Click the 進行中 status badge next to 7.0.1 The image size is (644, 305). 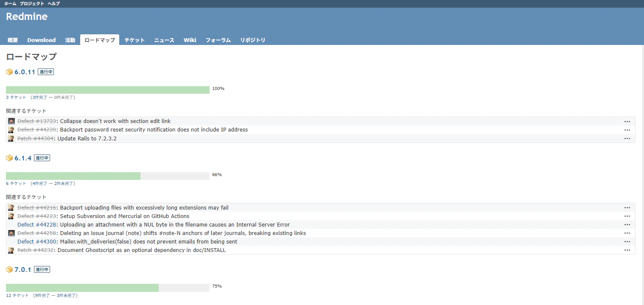[x=42, y=269]
